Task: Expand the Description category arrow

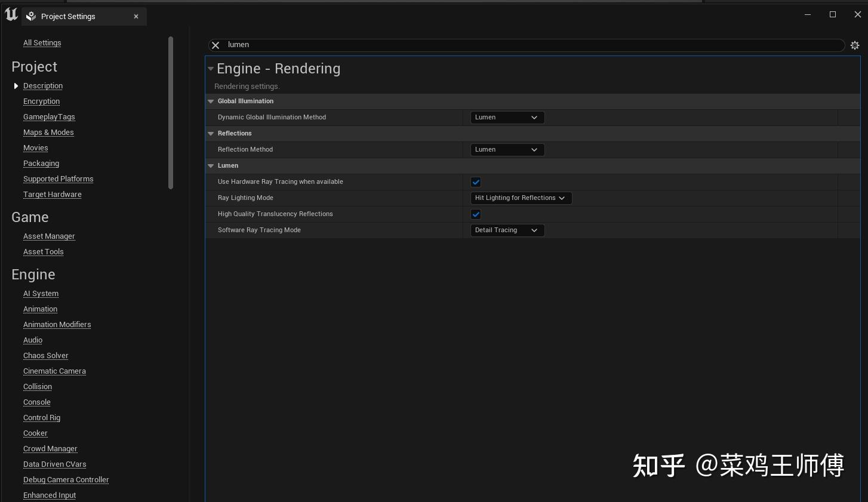Action: [16, 85]
